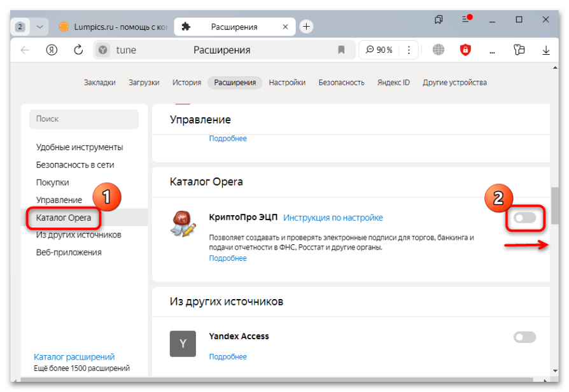Click the scroll up arrow

pos(555,68)
